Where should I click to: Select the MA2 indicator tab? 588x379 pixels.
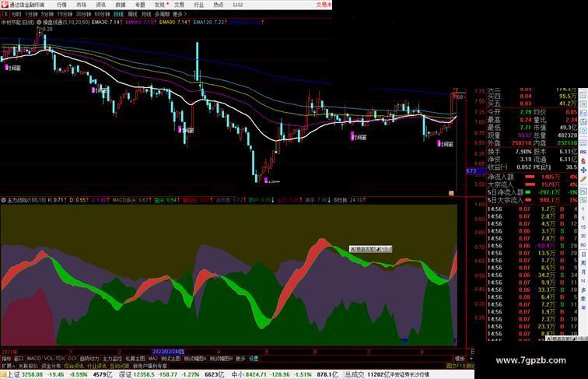(x=152, y=359)
